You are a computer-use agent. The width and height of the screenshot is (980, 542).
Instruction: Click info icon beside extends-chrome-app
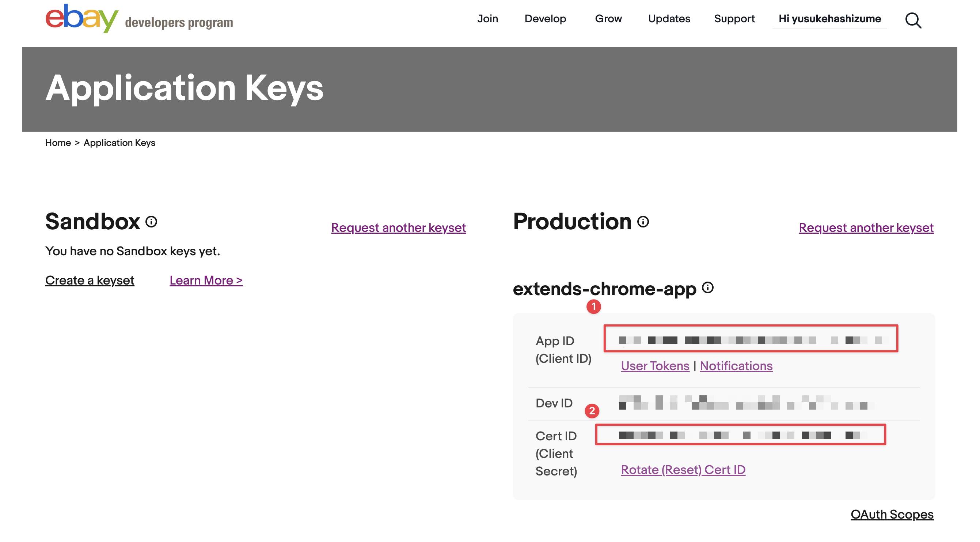pos(708,287)
